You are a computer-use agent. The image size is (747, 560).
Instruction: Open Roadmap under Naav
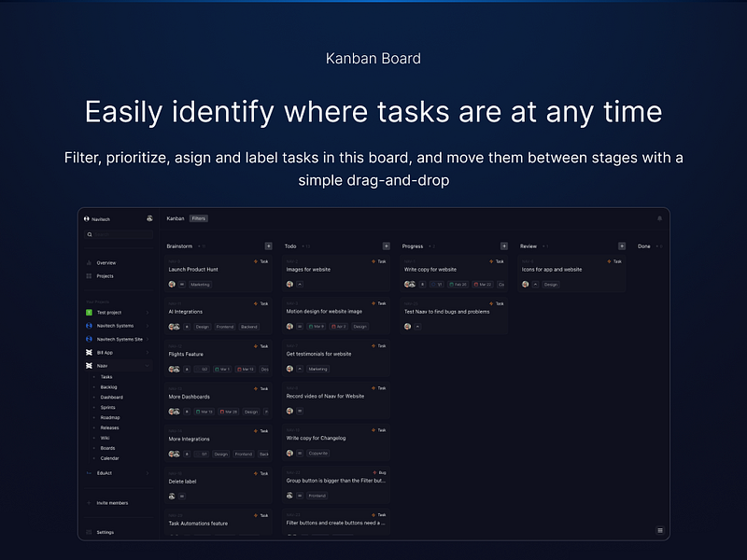click(x=110, y=417)
